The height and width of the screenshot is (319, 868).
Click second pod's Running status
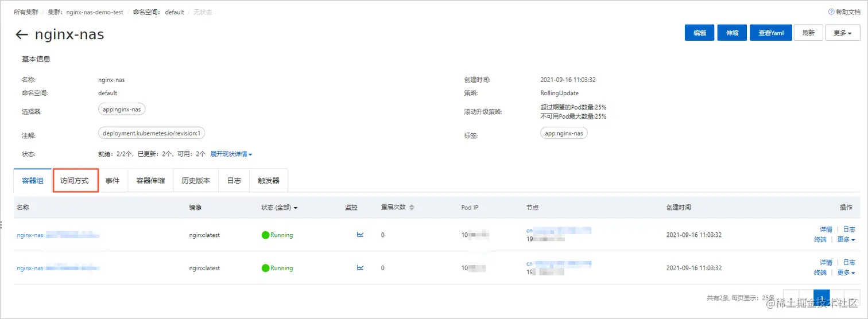[277, 268]
